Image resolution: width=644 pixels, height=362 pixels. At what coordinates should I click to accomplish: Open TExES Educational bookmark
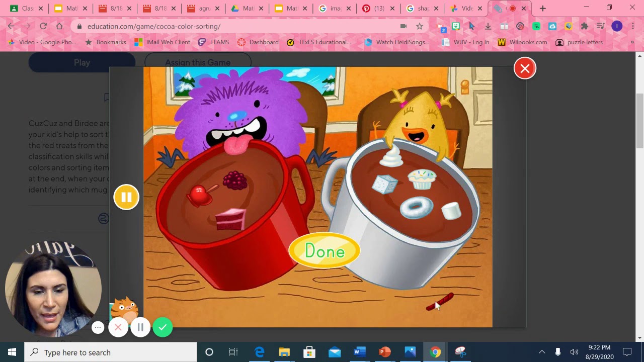click(318, 42)
